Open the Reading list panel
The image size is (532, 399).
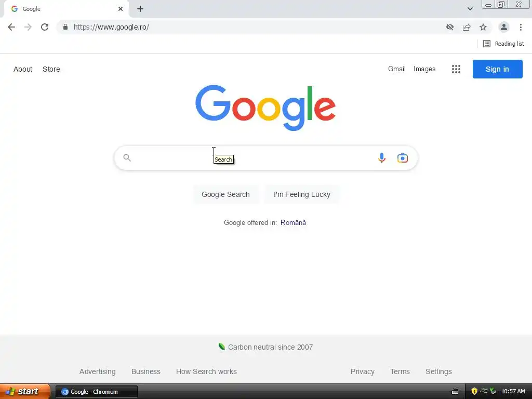pyautogui.click(x=503, y=44)
